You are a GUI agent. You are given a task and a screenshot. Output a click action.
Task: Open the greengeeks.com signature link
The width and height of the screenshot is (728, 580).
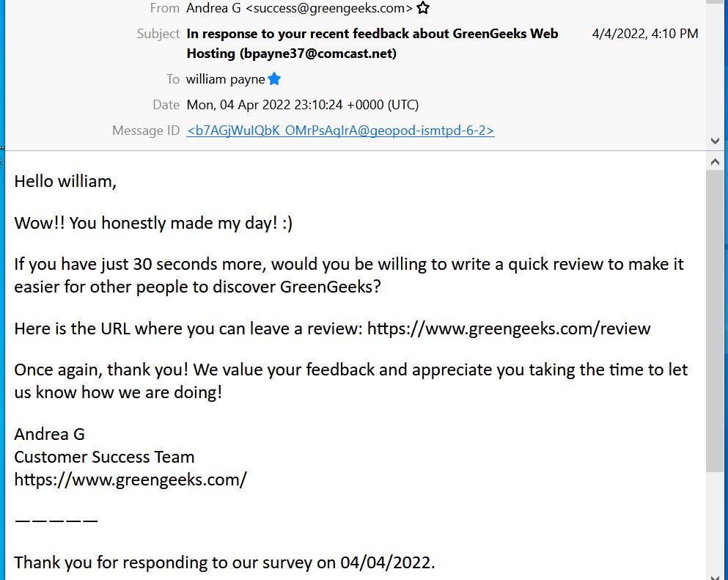pyautogui.click(x=130, y=480)
